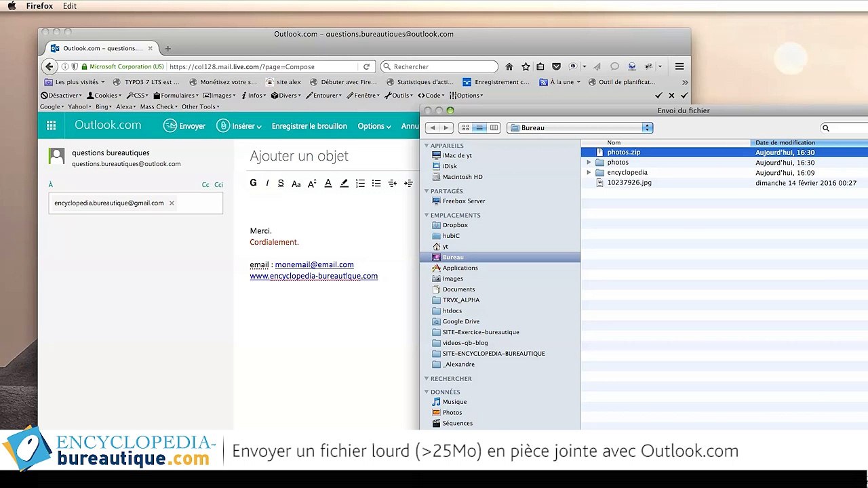Toggle bold (G) formatting
Screen dimensions: 868x488
point(254,183)
